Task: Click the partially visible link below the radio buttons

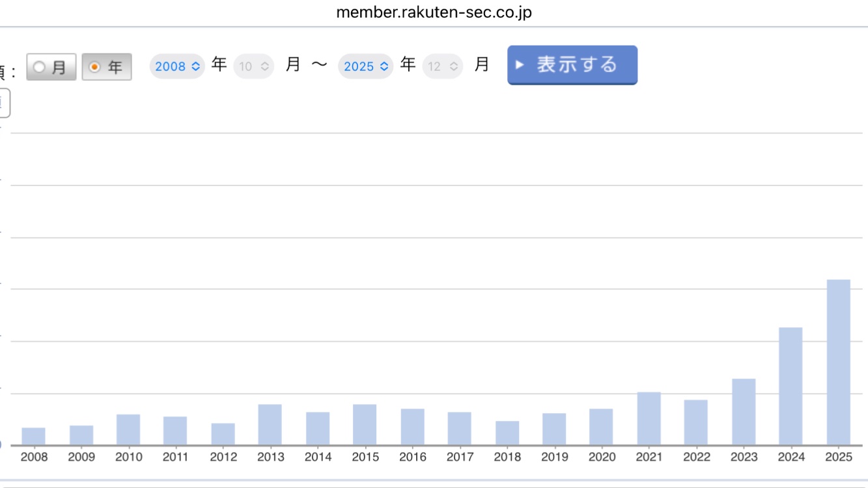Action: 3,103
